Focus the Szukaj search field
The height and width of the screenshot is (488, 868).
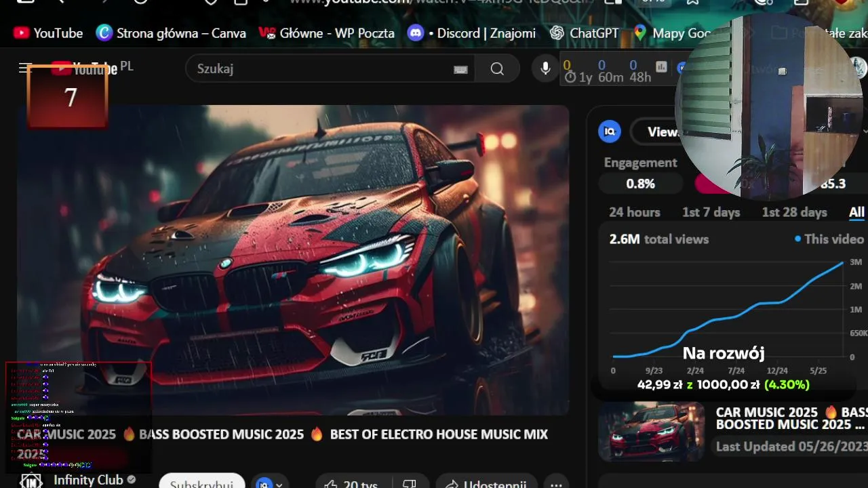click(330, 68)
